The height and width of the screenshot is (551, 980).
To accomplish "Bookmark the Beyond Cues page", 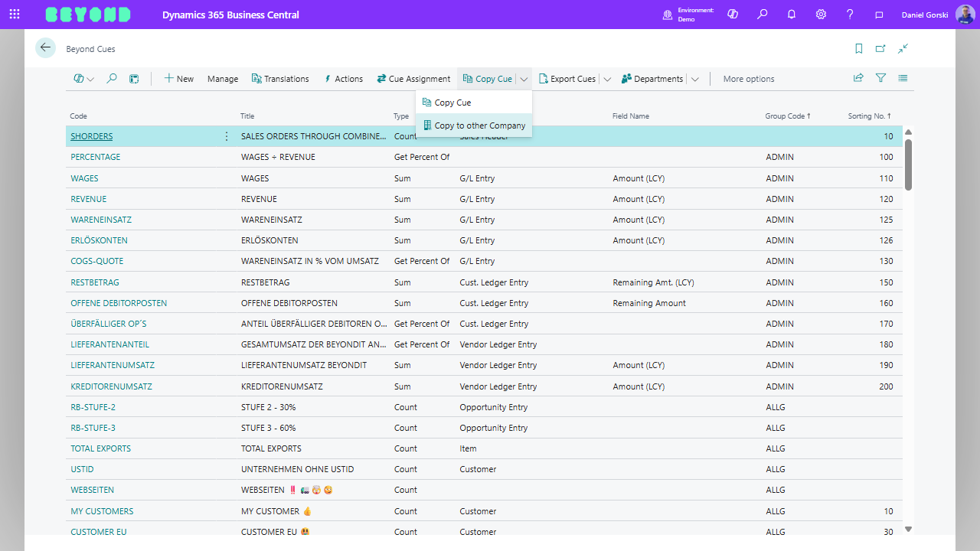I will click(x=858, y=47).
